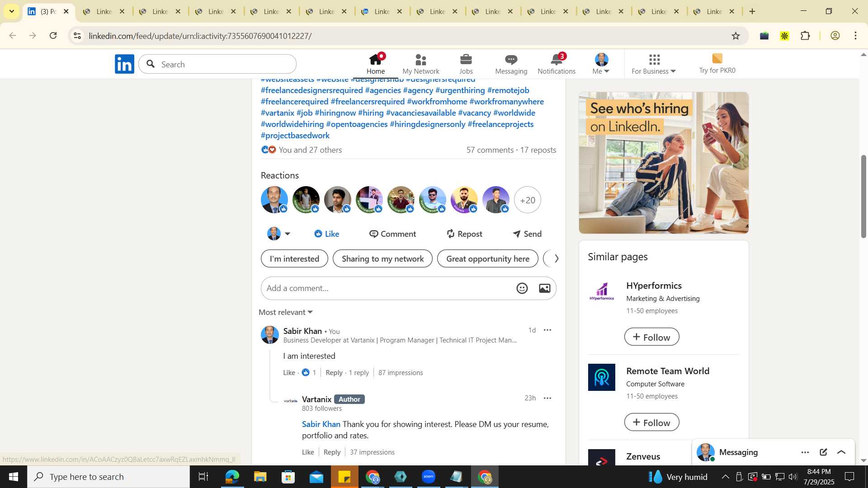The image size is (868, 488).
Task: Open options menu on Sabir Khan comment
Action: coord(547,330)
